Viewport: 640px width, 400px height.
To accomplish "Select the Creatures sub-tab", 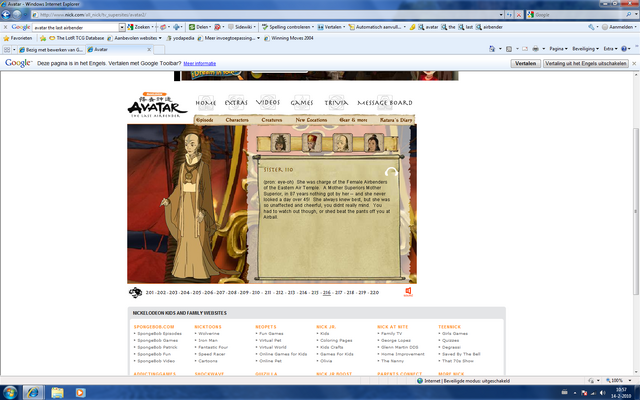I will point(272,120).
